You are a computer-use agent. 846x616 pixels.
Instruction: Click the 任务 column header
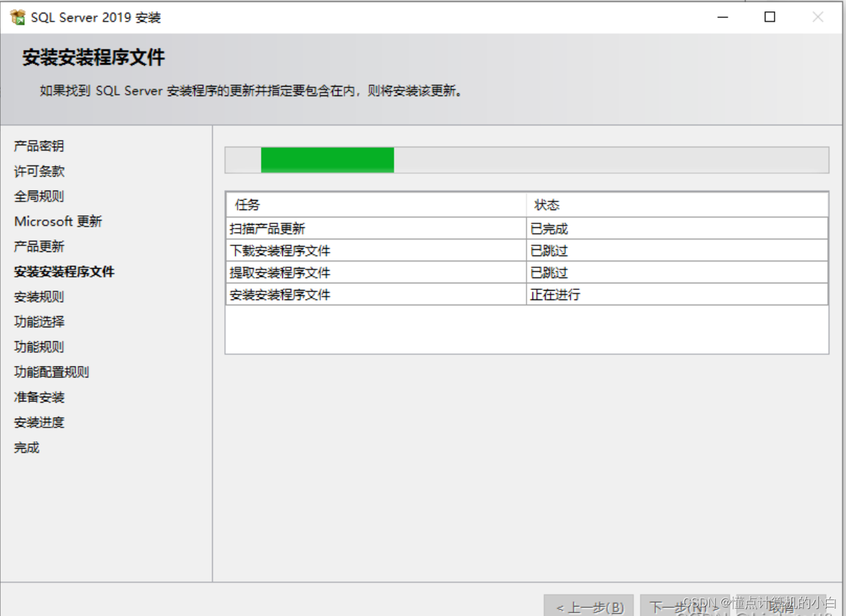(376, 205)
